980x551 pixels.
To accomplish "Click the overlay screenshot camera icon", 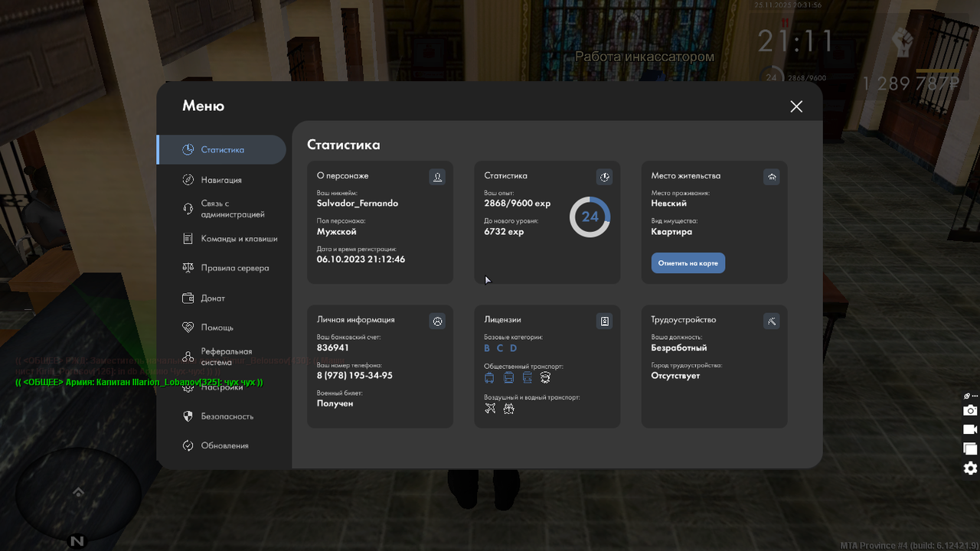I will pos(970,411).
